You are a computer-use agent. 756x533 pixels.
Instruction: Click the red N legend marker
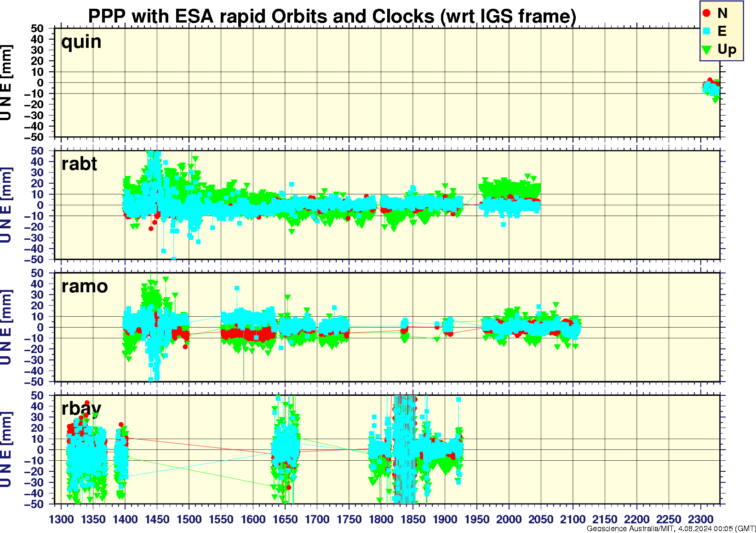tap(707, 13)
